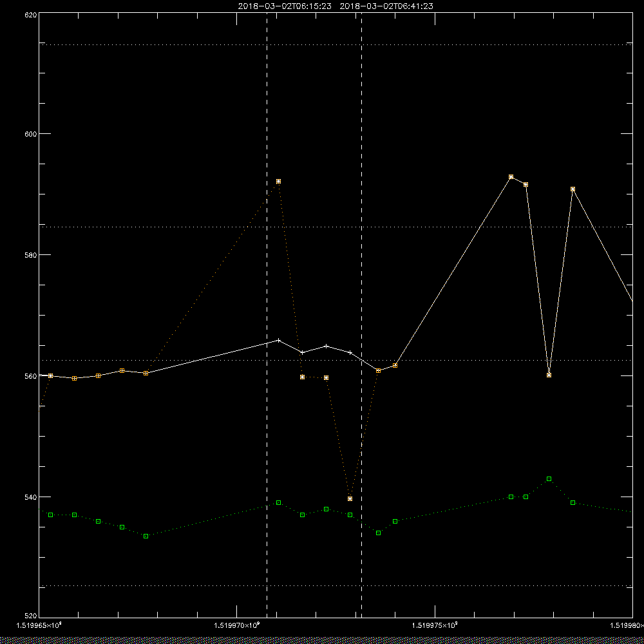Click the x-axis label 1.519965×10⁹
644x644 pixels.
pos(39,625)
